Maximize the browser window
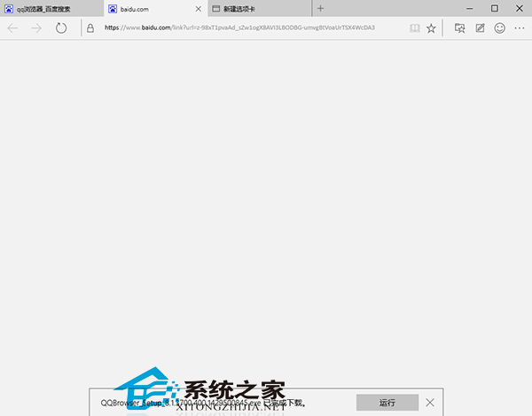The height and width of the screenshot is (416, 532). 495,9
